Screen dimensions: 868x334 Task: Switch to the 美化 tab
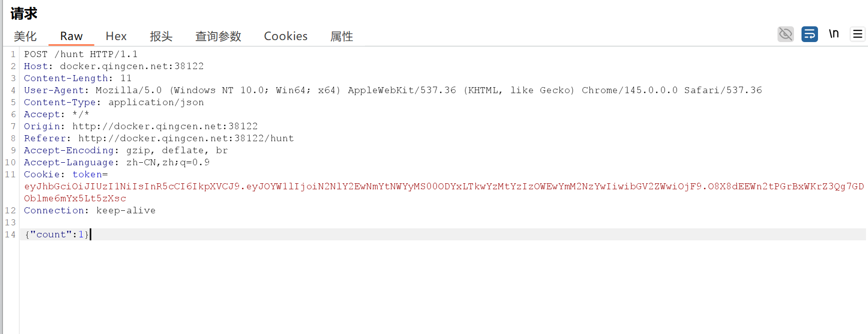click(25, 36)
